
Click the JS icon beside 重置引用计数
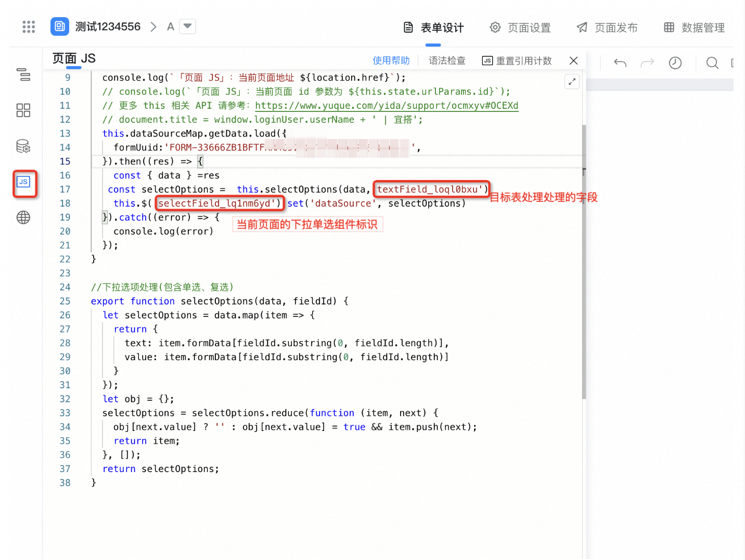487,61
